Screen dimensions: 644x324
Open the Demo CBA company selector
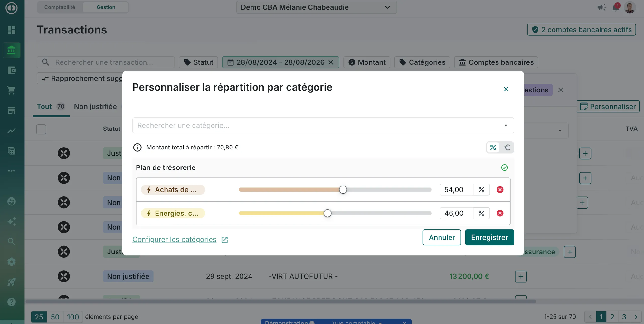(x=316, y=7)
